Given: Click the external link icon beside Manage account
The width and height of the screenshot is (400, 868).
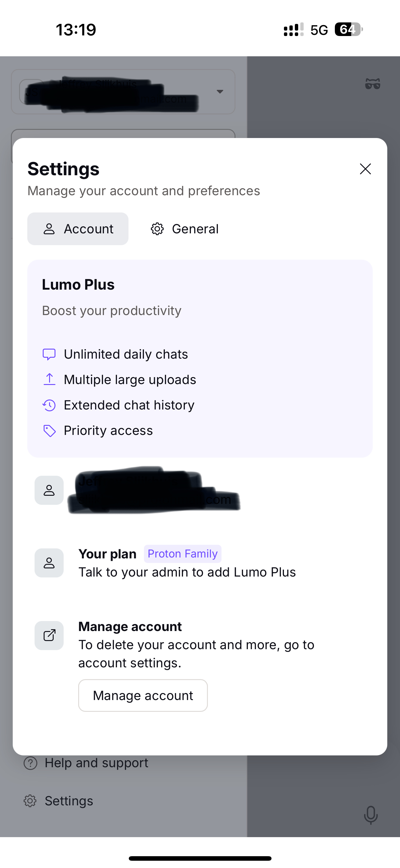Looking at the screenshot, I should click(x=49, y=636).
